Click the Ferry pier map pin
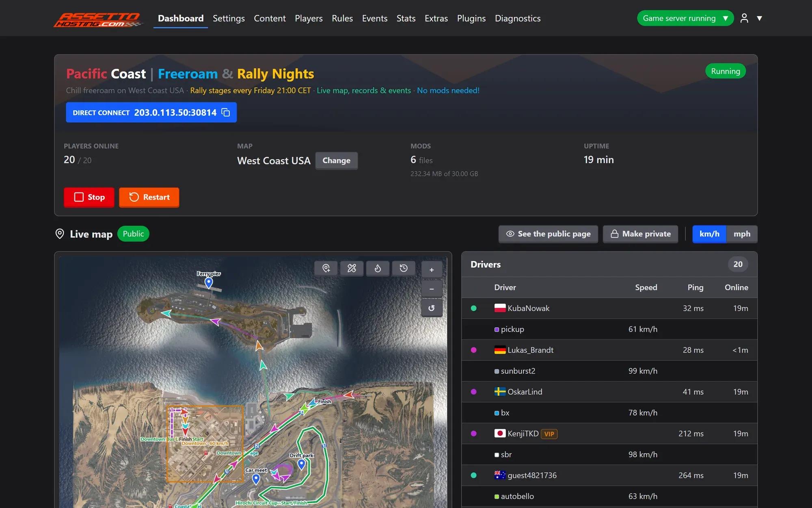Image resolution: width=812 pixels, height=508 pixels. 209,282
